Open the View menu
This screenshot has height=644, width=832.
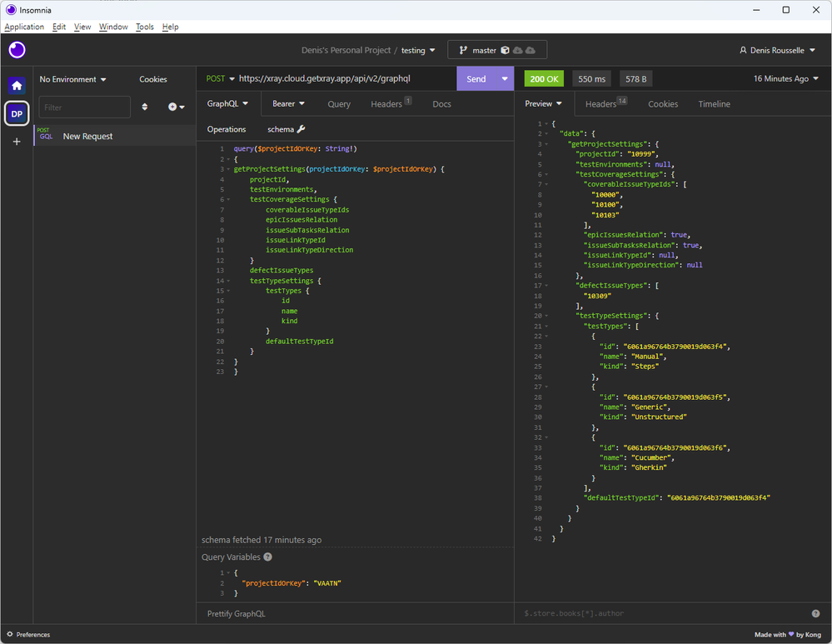(82, 27)
